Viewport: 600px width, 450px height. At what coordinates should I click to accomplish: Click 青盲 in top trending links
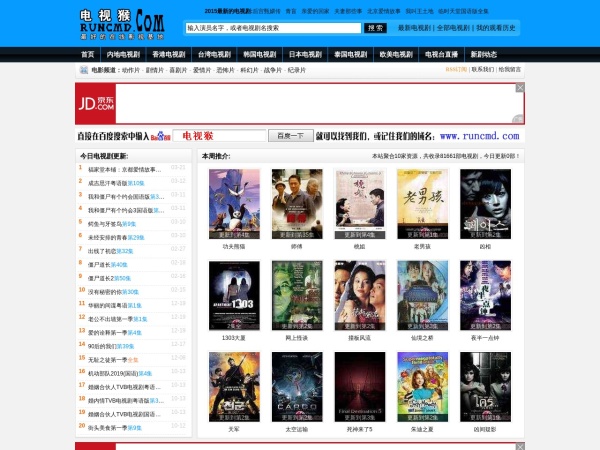pyautogui.click(x=291, y=11)
